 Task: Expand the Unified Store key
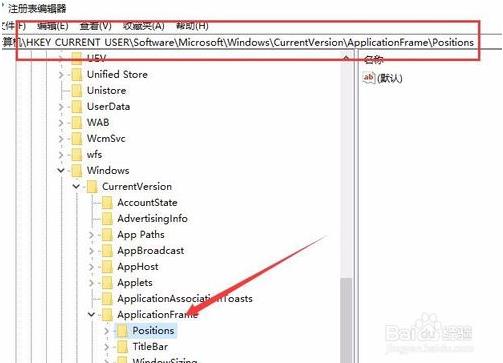click(x=61, y=75)
